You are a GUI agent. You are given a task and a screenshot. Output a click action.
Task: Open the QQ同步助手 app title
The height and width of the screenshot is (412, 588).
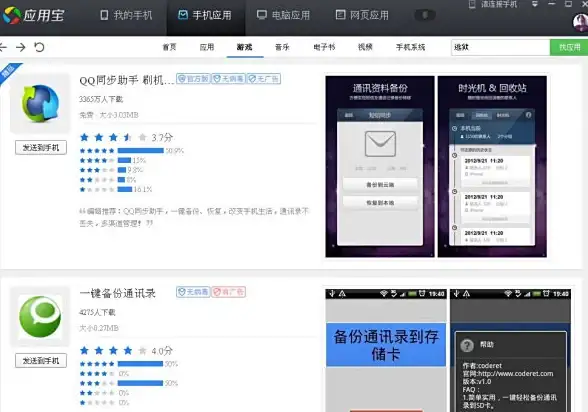[127, 80]
